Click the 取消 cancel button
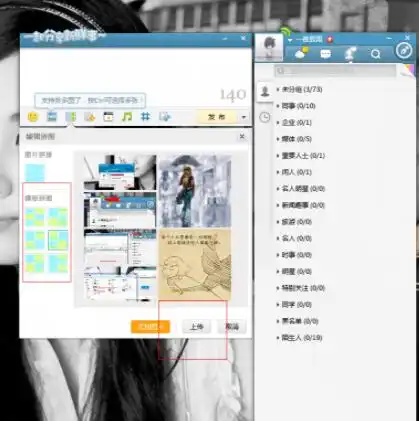 232,327
